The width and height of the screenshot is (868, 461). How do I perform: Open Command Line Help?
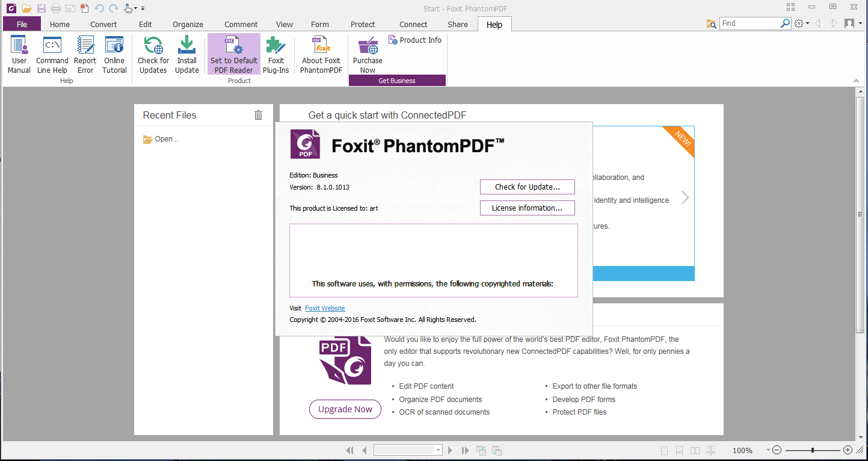[x=52, y=54]
